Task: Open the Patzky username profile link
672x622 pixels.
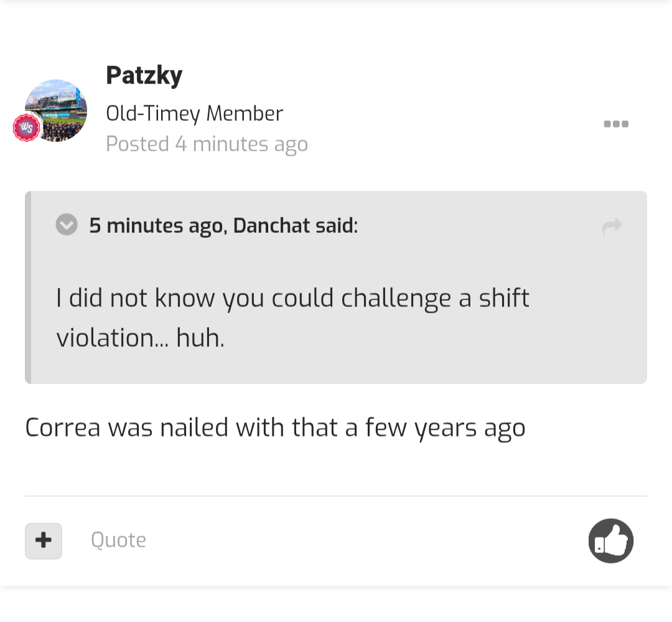Action: (x=144, y=75)
